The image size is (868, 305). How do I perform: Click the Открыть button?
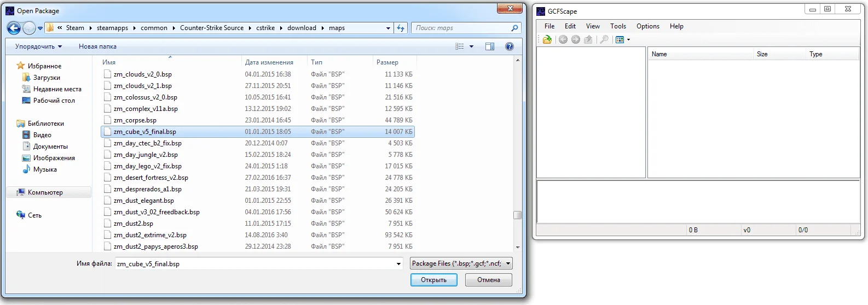433,280
